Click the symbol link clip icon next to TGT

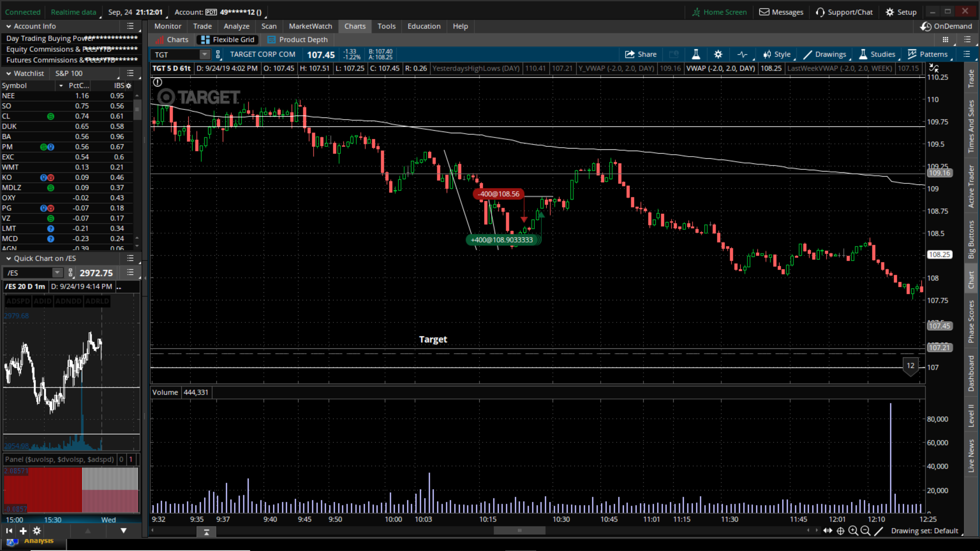tap(218, 55)
